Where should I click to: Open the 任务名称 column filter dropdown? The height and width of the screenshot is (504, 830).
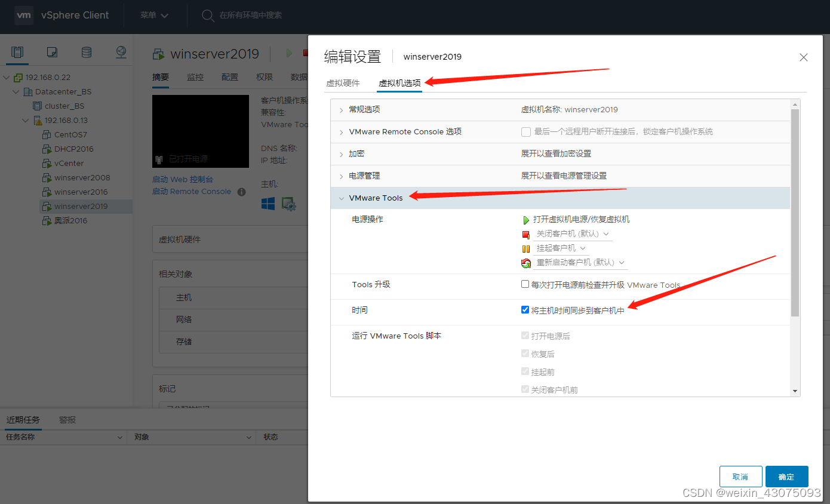(x=119, y=438)
